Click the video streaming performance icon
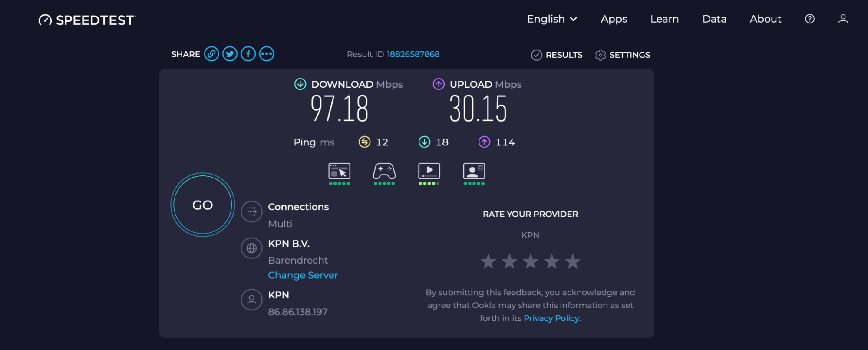This screenshot has width=868, height=350. point(429,172)
